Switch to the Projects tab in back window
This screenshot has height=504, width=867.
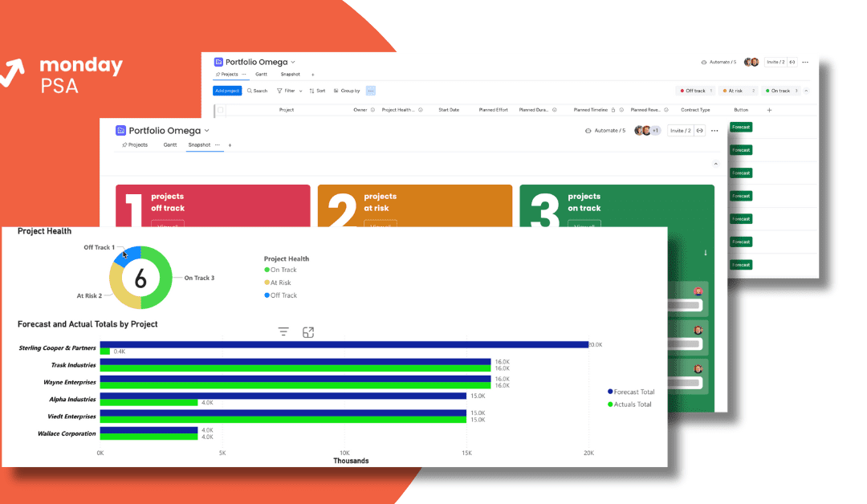pyautogui.click(x=227, y=74)
